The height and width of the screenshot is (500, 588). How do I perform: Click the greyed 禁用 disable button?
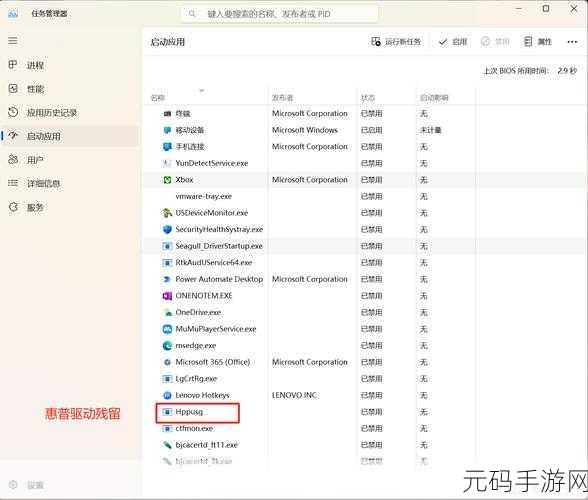[x=495, y=42]
